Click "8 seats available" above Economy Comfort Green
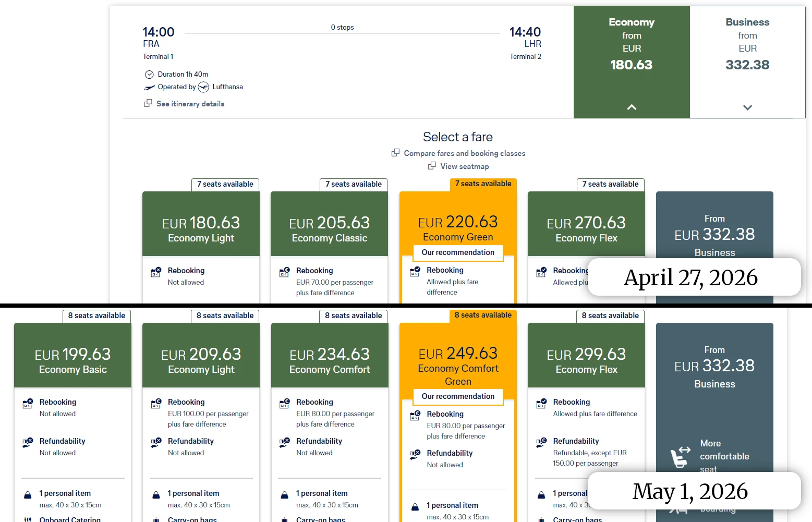The height and width of the screenshot is (522, 812). tap(483, 315)
